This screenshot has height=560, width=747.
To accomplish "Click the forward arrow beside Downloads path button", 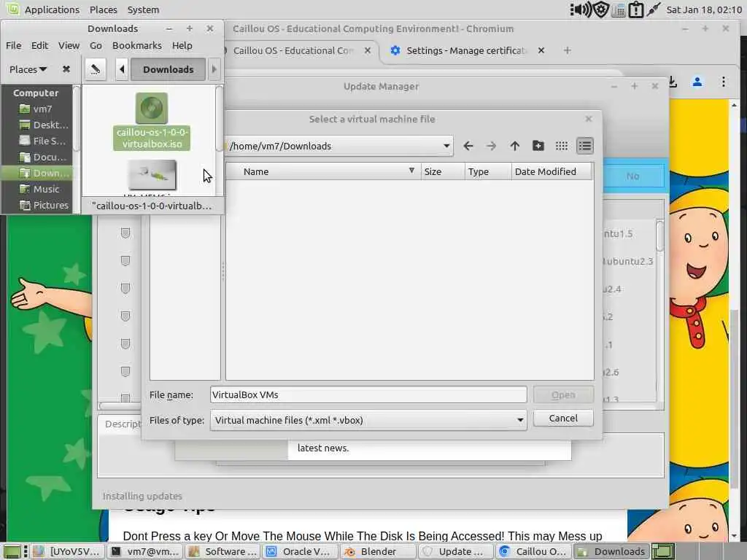I will click(214, 69).
